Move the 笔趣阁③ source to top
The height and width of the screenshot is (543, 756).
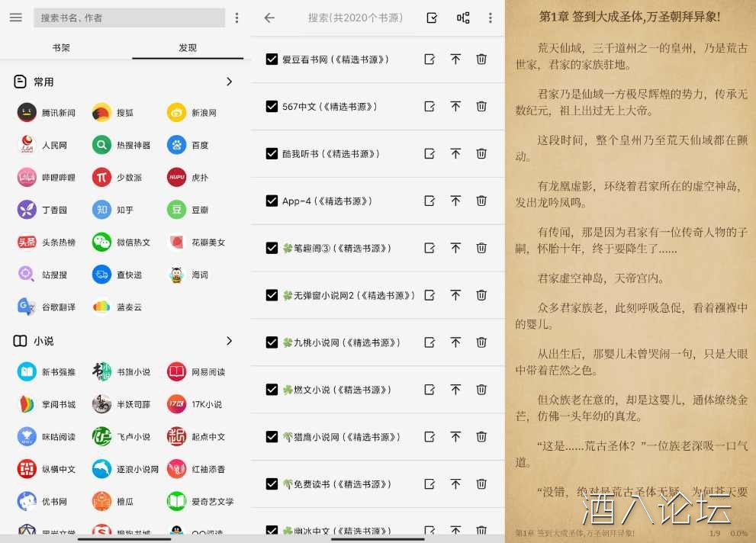[x=455, y=248]
